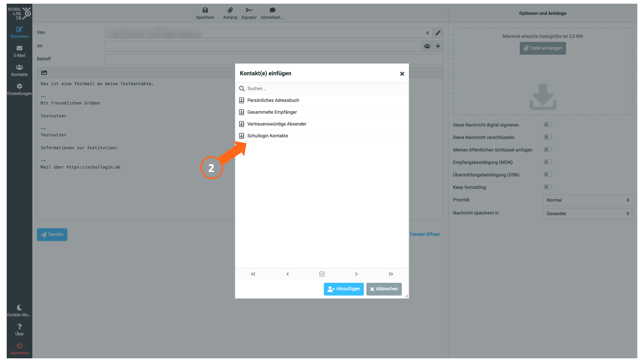Click the image icon in the editor toolbar
Screen dimensions: 644x362
click(x=44, y=73)
